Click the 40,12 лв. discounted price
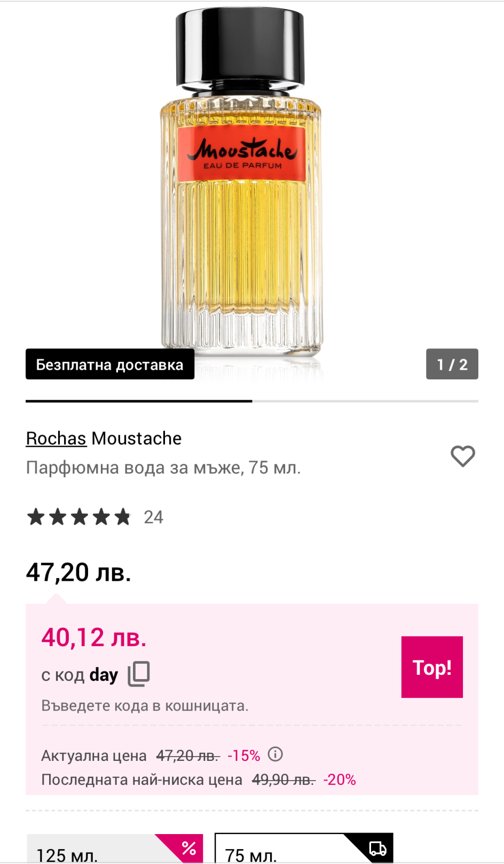 pyautogui.click(x=94, y=637)
